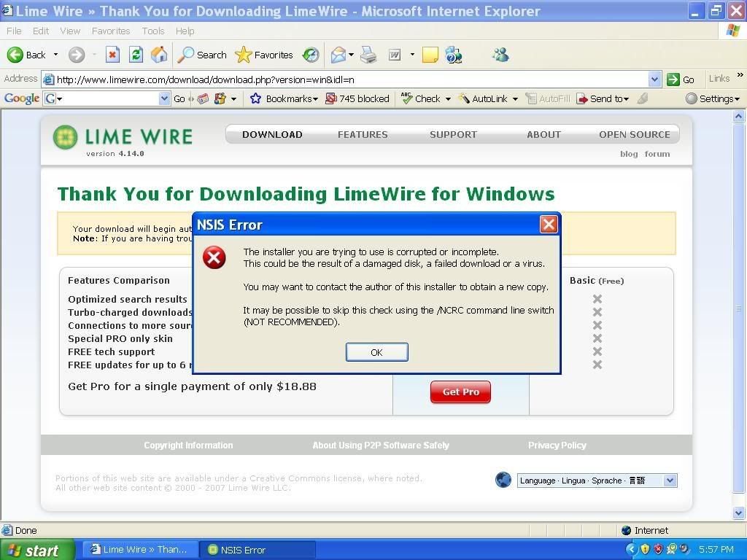747x560 pixels.
Task: Open the Tools menu
Action: [153, 31]
